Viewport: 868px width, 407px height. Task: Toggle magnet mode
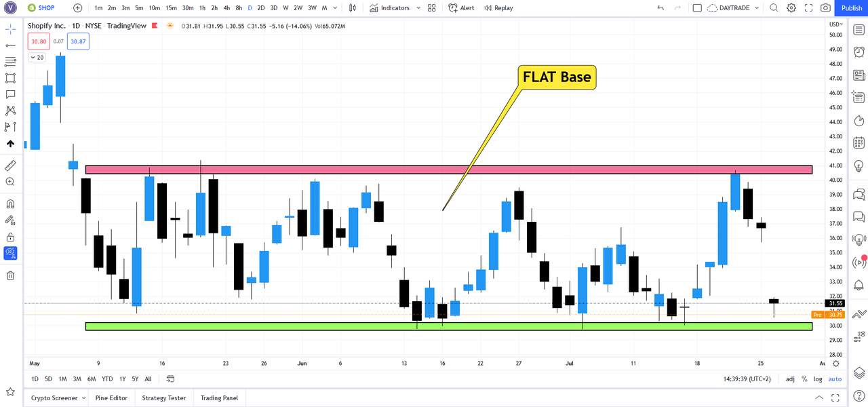click(10, 203)
